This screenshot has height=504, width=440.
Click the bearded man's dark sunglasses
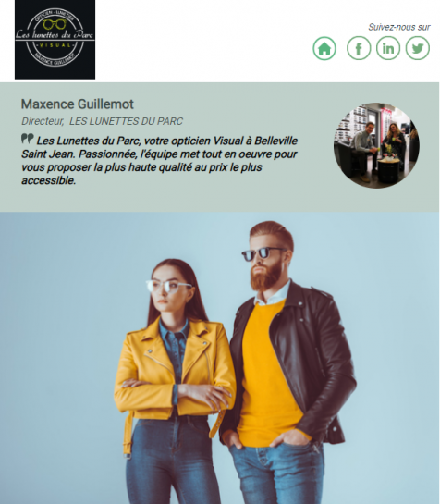pos(263,253)
